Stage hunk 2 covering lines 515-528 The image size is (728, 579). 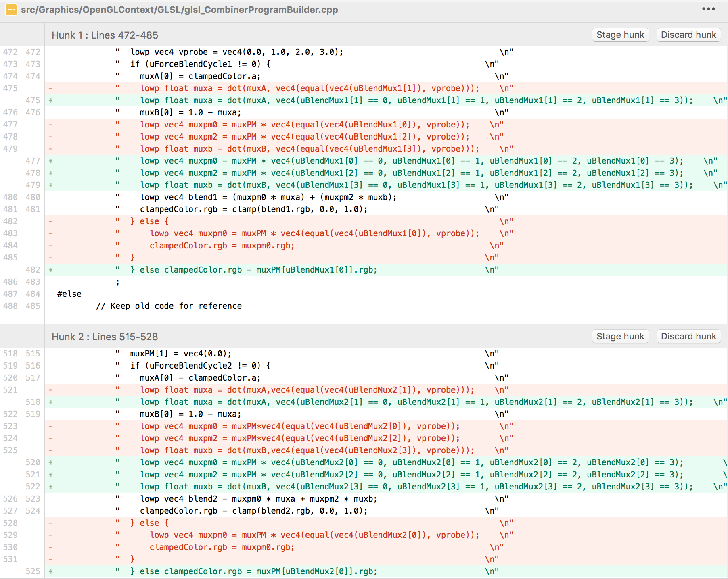coord(620,336)
